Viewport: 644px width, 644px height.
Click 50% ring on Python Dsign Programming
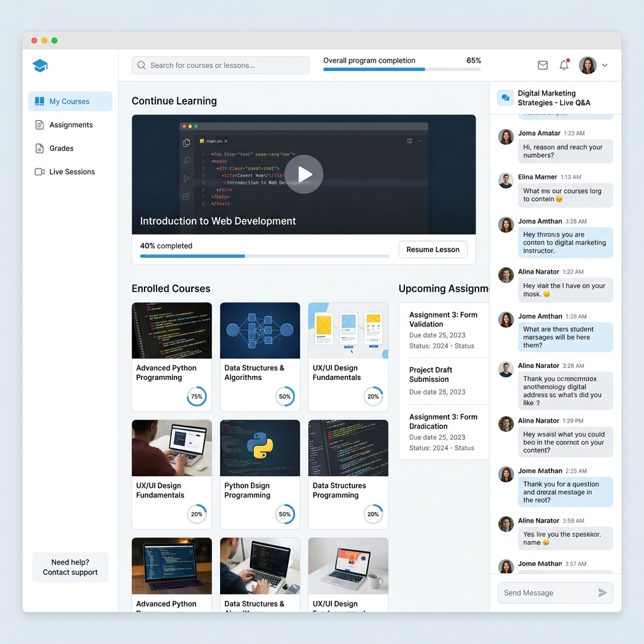coord(285,514)
